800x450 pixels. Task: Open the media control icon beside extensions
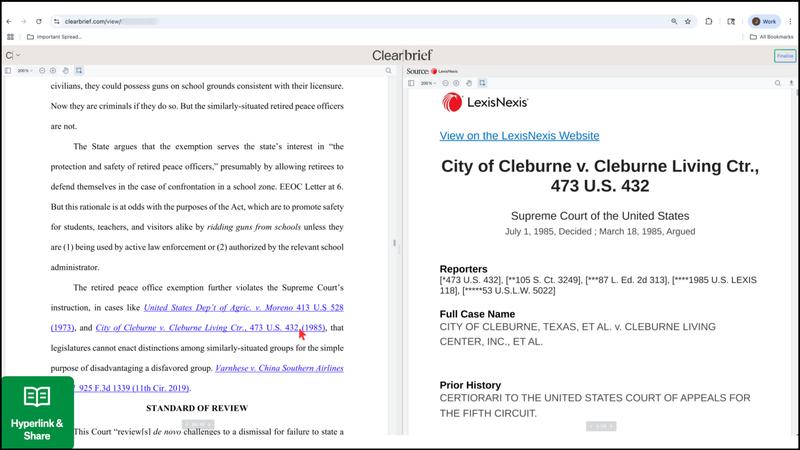731,21
